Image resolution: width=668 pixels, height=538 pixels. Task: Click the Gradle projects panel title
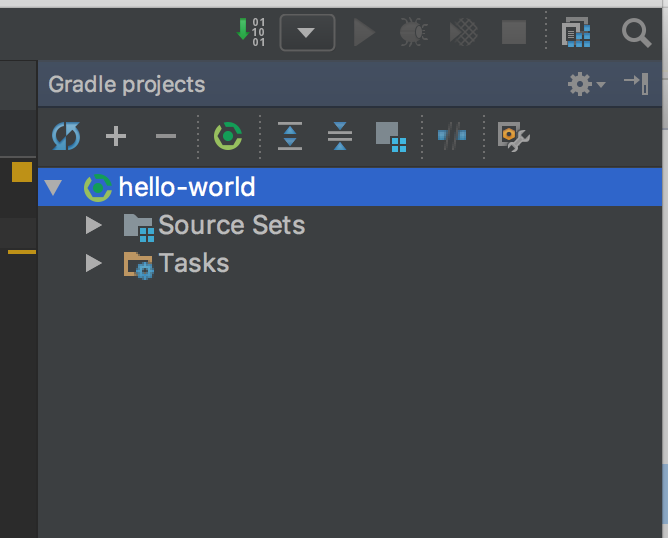(127, 84)
